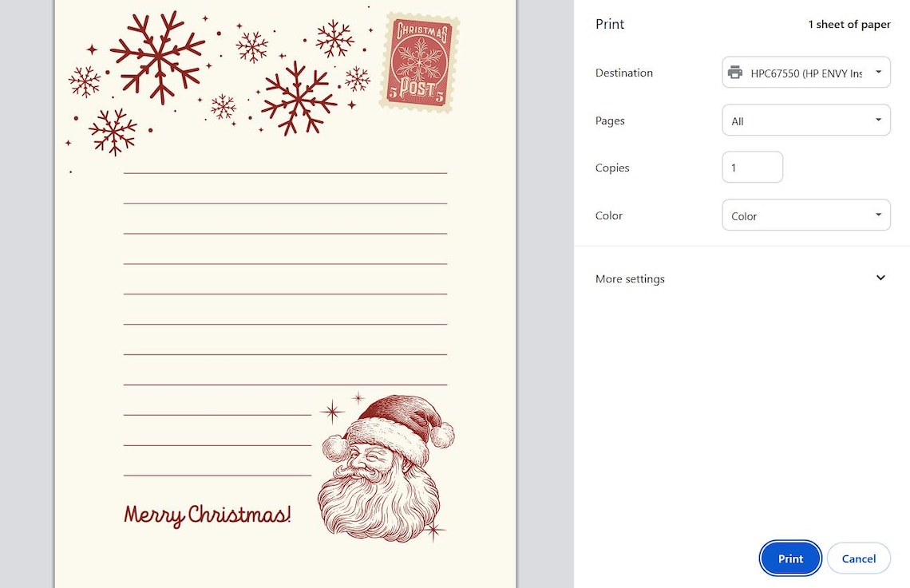This screenshot has width=910, height=588.
Task: Click the Print button
Action: 789,558
